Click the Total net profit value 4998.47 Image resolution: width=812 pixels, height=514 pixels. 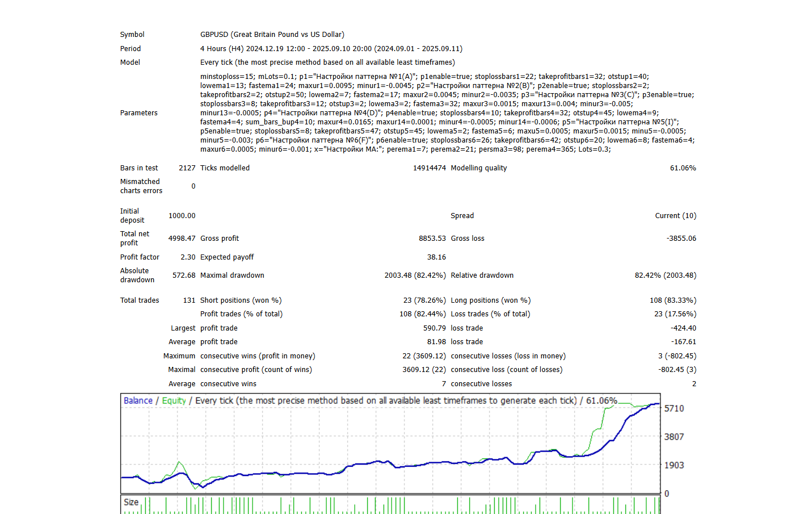click(182, 239)
